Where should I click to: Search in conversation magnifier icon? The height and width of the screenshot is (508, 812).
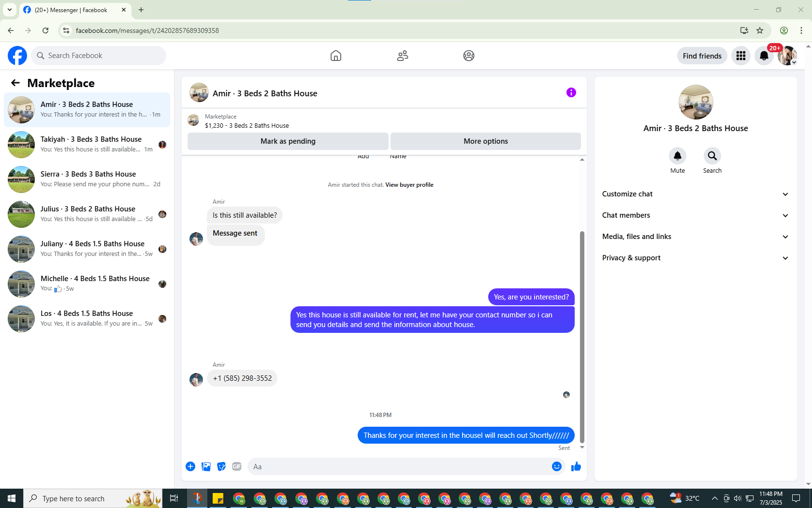click(x=712, y=156)
